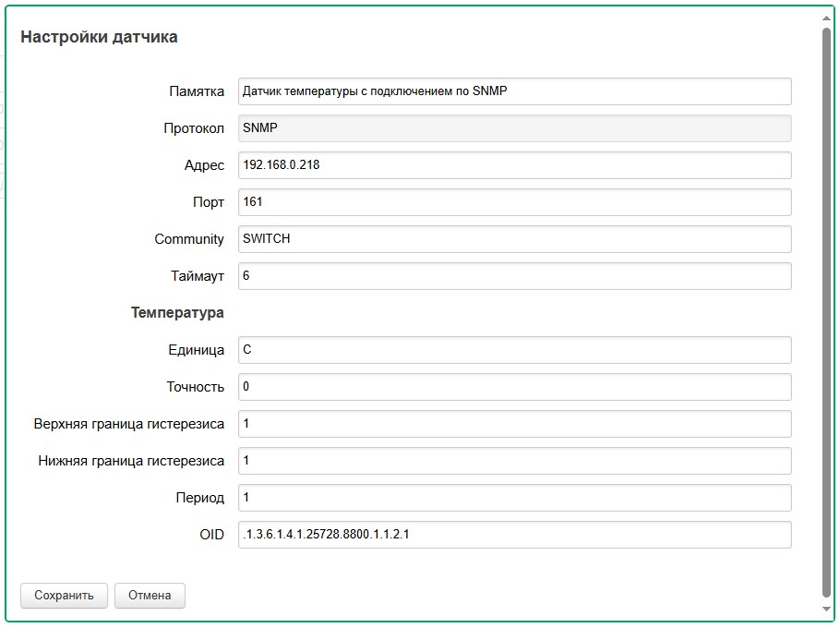
Task: Click the disabled Протокол SNMP field
Action: [514, 128]
